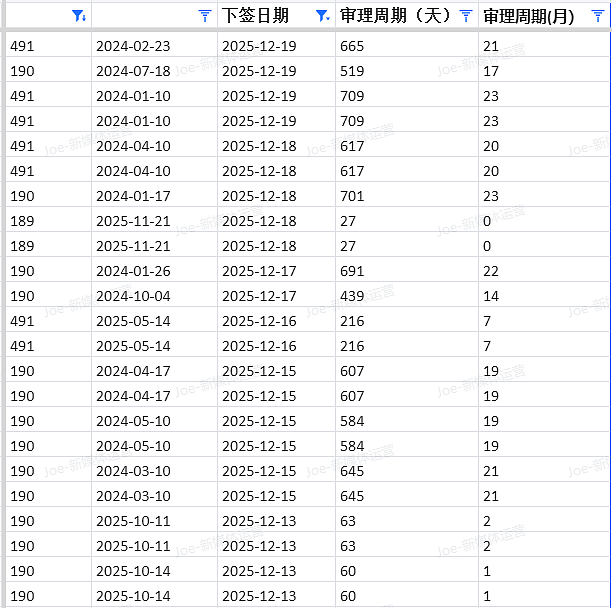Select the cell showing 691 days
The height and width of the screenshot is (608, 612).
tap(407, 271)
